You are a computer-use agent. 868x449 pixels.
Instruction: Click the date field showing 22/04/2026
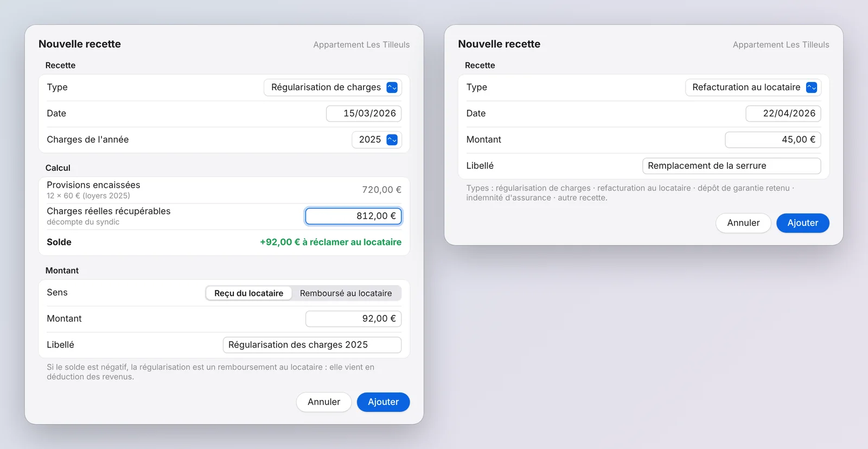(783, 113)
